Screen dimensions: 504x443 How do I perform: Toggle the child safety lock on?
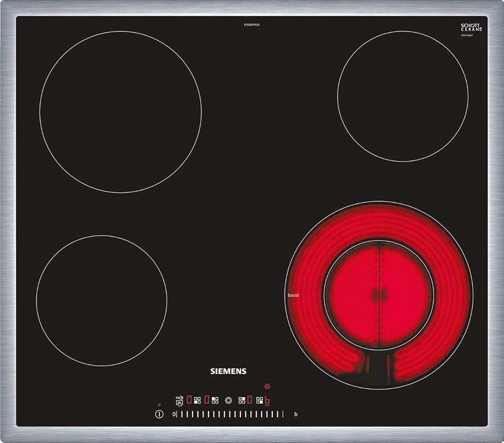(179, 401)
